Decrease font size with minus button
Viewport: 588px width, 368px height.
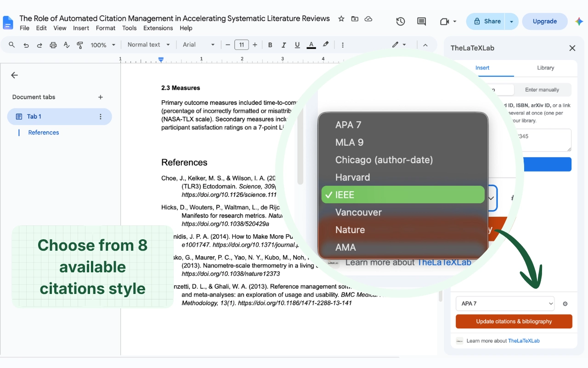227,45
